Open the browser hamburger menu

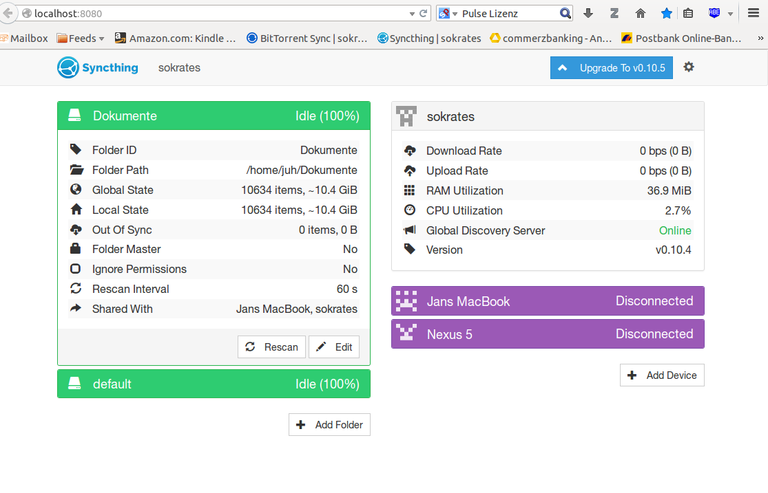(753, 13)
